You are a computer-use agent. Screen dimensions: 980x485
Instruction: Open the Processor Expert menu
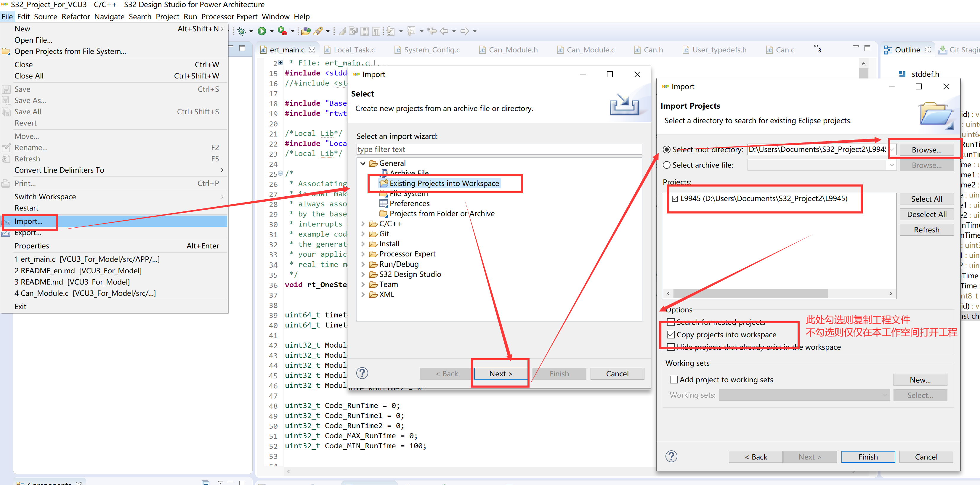(229, 16)
